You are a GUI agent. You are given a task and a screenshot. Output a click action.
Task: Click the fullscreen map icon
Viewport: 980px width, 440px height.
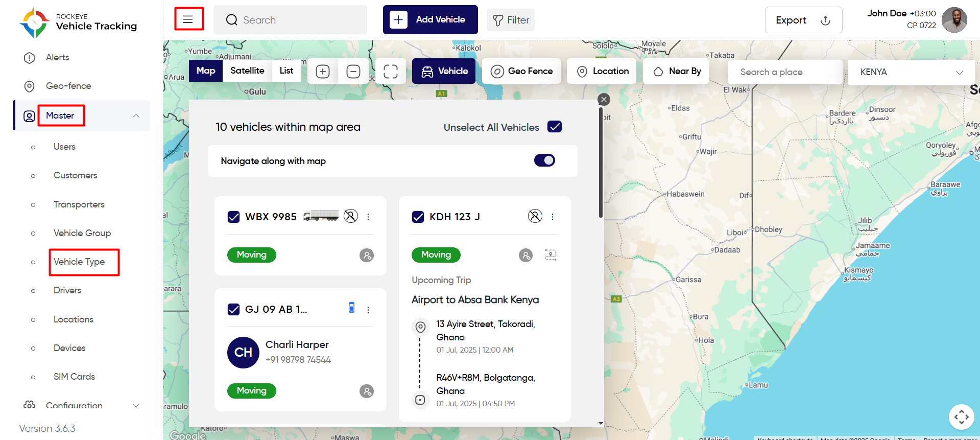click(391, 72)
